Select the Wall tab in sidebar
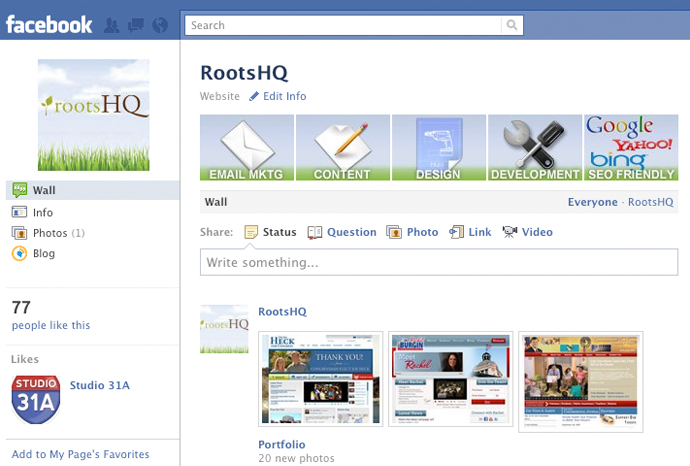Image resolution: width=690 pixels, height=466 pixels. click(92, 190)
